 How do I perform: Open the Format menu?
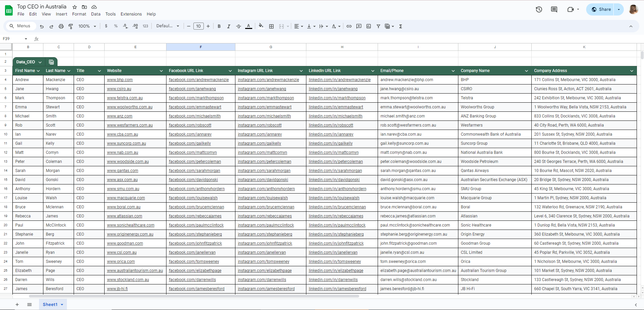pyautogui.click(x=79, y=14)
